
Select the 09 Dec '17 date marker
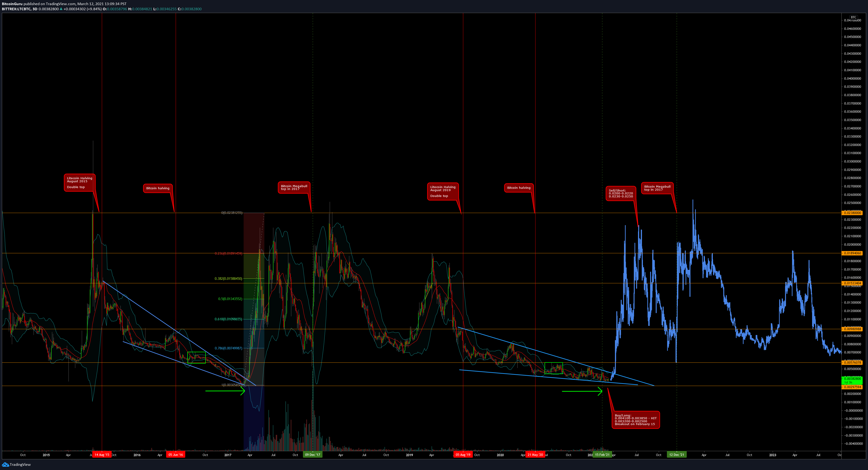313,455
